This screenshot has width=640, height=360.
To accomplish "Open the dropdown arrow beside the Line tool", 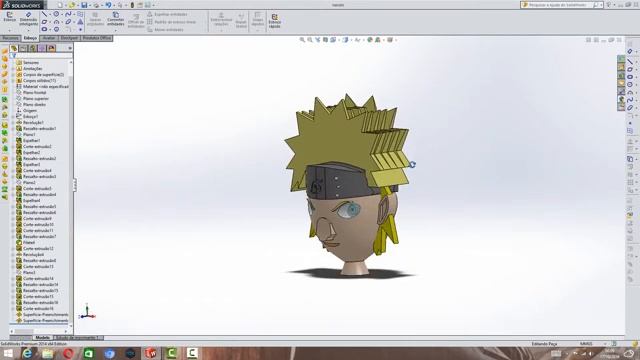I will click(x=50, y=15).
